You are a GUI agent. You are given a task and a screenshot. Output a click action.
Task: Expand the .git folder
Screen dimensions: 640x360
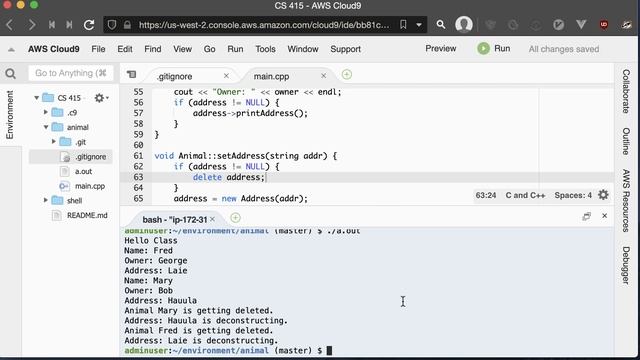[x=53, y=142]
